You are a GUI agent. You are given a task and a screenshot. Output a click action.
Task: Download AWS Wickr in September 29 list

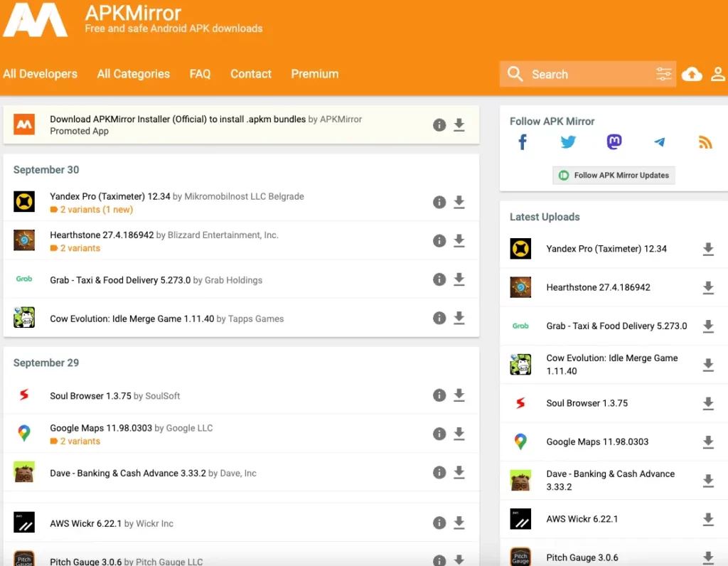pos(459,523)
